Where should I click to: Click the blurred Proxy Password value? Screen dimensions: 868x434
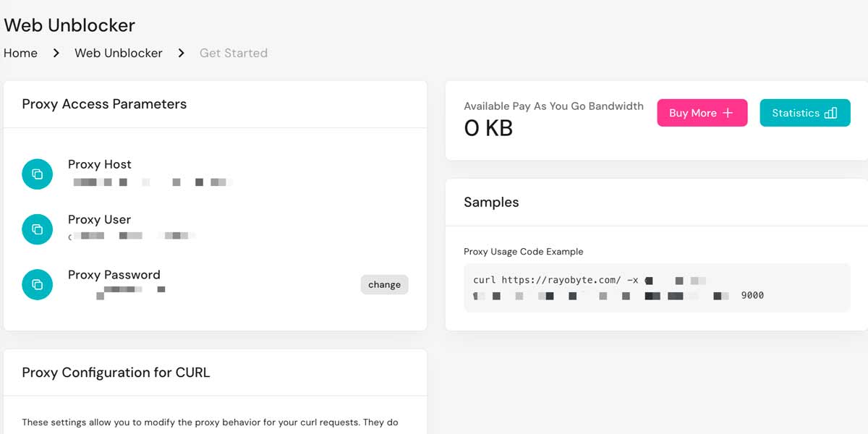tap(130, 291)
